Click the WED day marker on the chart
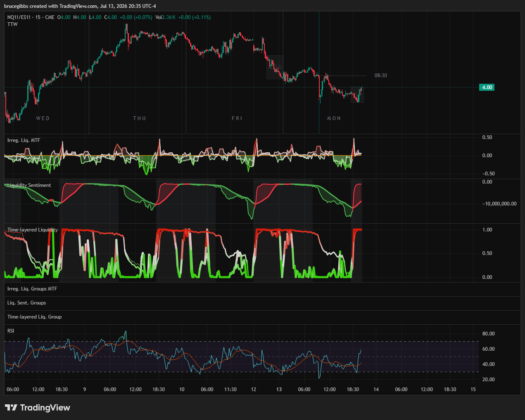 pyautogui.click(x=43, y=118)
